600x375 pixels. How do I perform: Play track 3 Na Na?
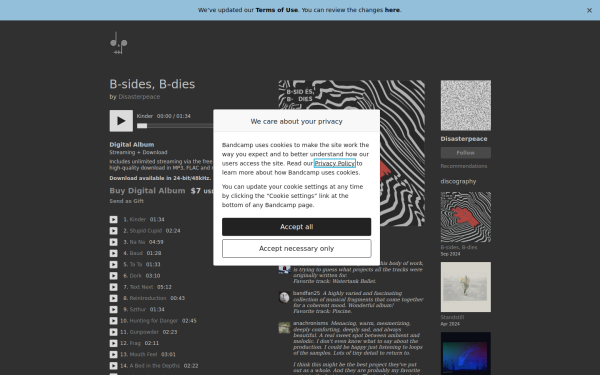(x=113, y=242)
